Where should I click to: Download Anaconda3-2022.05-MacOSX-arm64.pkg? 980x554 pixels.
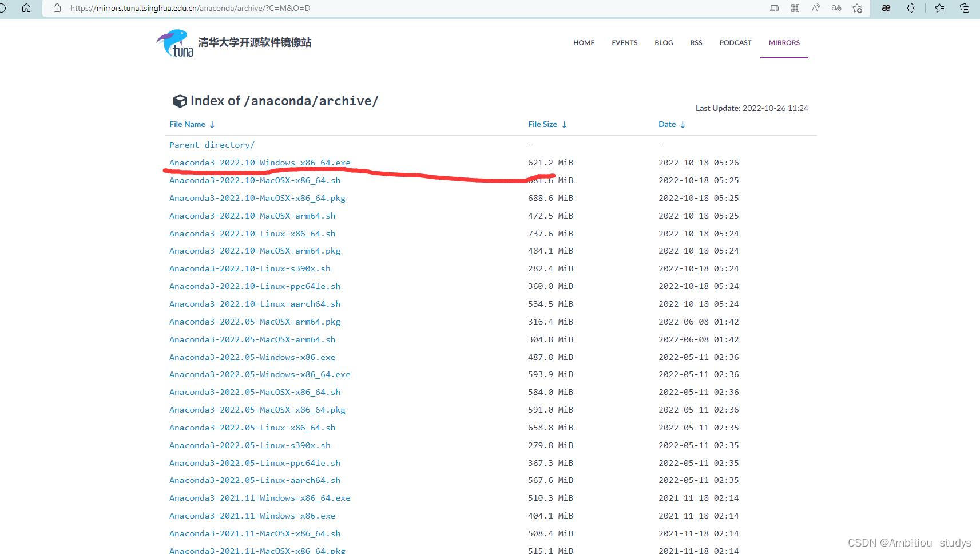[255, 322]
